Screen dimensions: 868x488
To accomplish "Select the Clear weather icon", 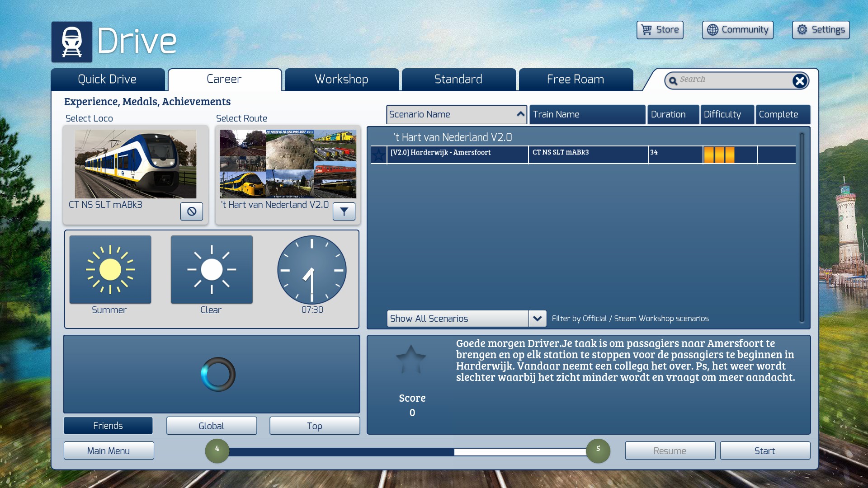I will tap(212, 270).
